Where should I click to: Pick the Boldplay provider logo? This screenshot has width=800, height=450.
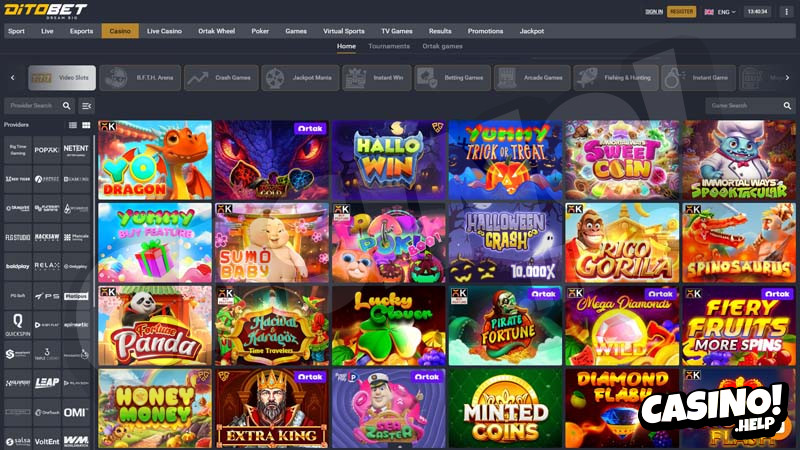[18, 266]
